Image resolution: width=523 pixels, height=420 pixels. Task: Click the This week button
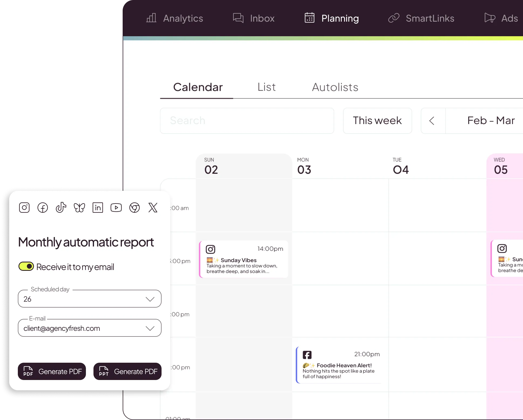pyautogui.click(x=377, y=121)
